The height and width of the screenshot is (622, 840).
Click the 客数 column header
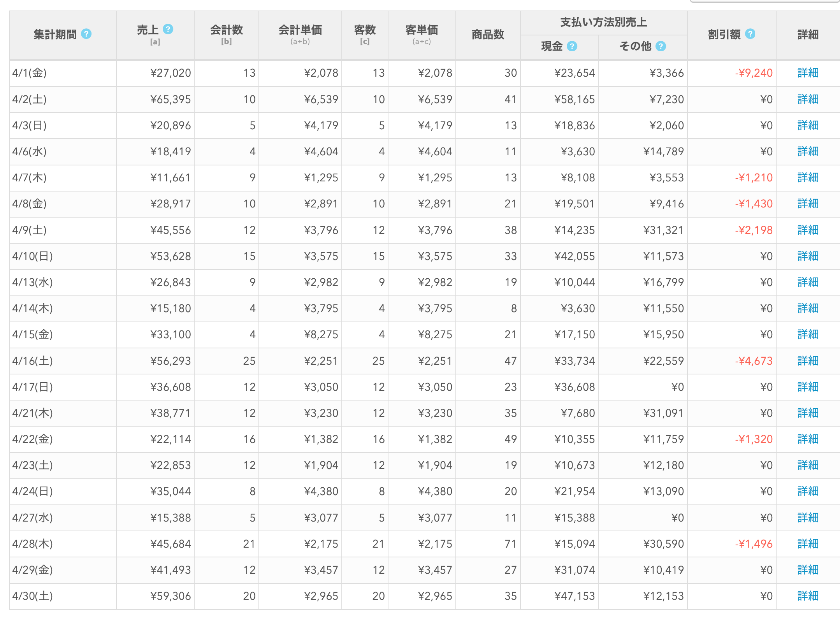[365, 35]
